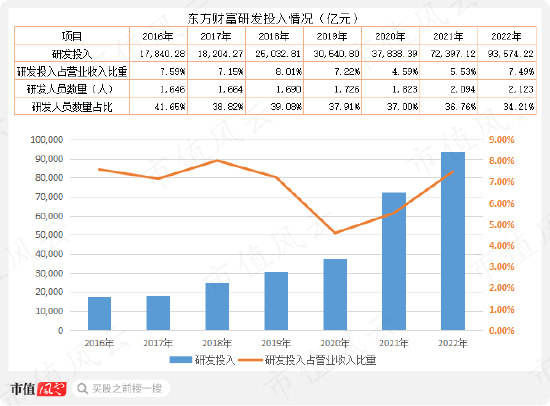Click the cell value 2,094

click(x=463, y=89)
